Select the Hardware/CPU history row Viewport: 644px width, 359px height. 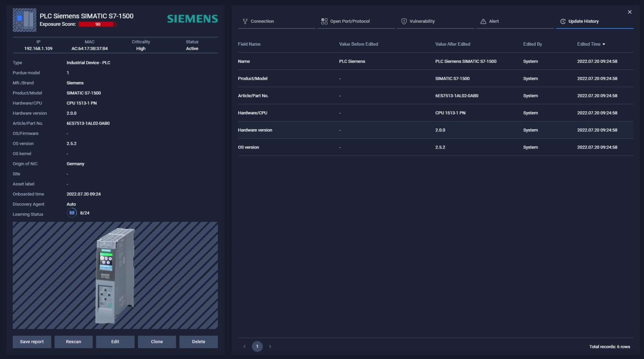pyautogui.click(x=436, y=113)
